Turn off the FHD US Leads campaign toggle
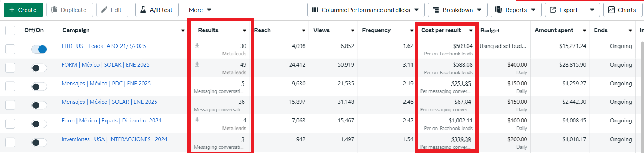Screen dimensions: 644x153 click(39, 49)
